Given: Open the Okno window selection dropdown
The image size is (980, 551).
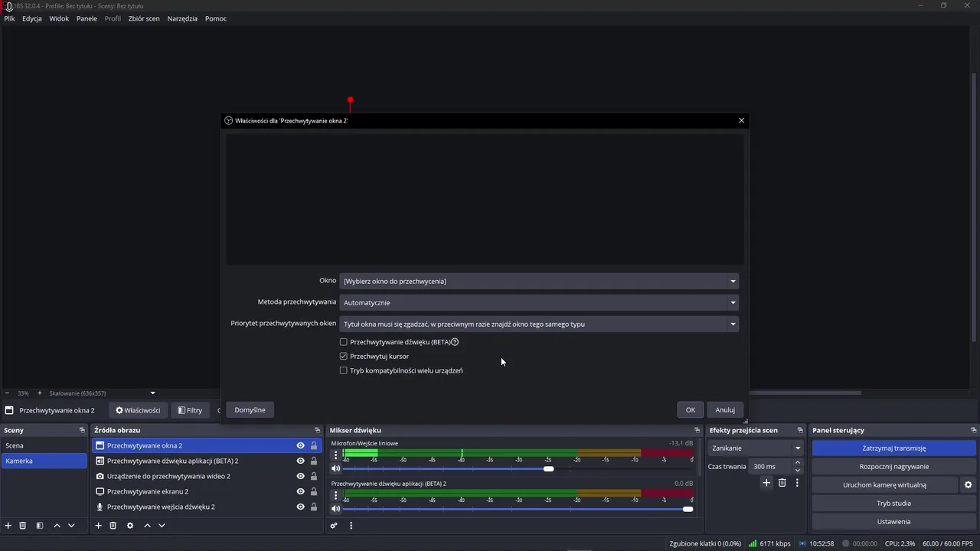Looking at the screenshot, I should [x=539, y=281].
